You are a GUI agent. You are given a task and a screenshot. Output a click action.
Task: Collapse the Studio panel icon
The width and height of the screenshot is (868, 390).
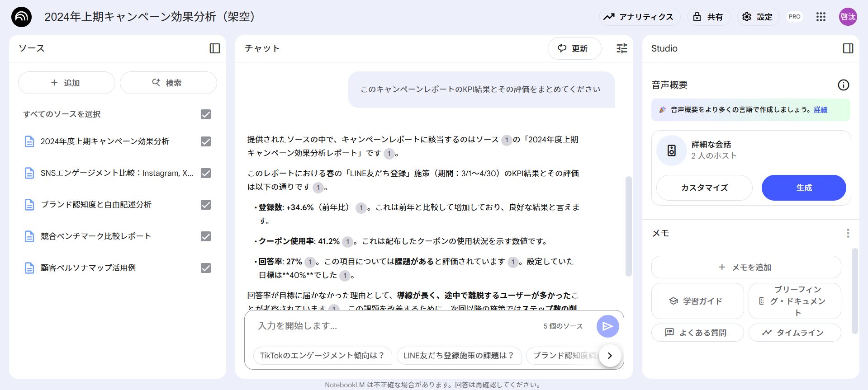pos(848,48)
